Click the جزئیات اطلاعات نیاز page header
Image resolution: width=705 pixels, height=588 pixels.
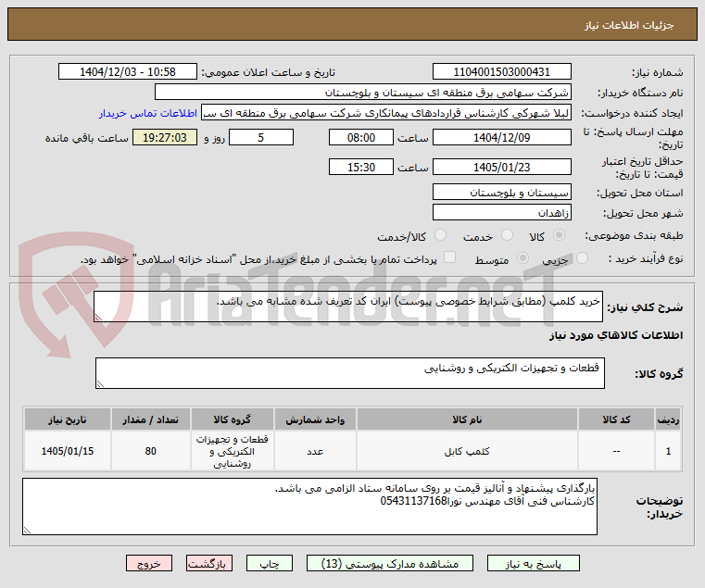(x=629, y=25)
